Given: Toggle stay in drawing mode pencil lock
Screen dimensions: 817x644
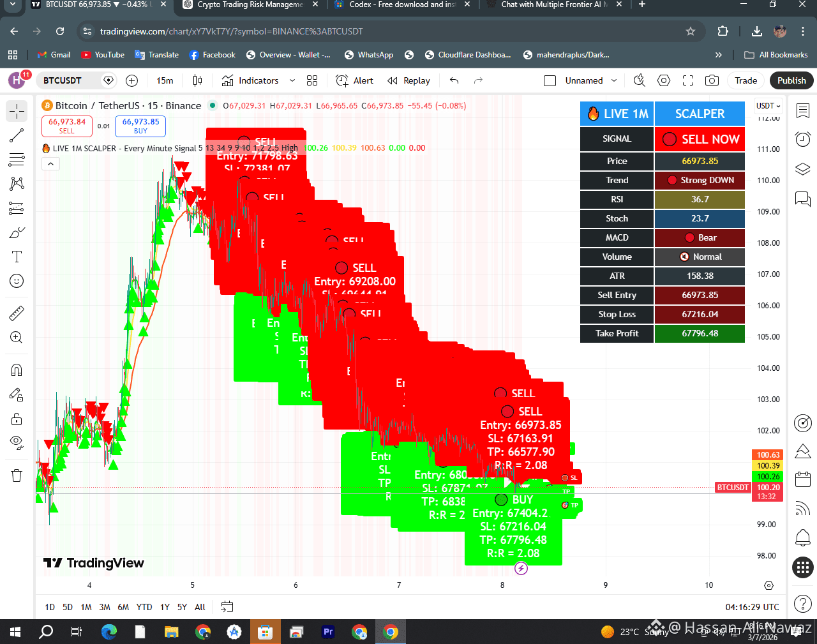Looking at the screenshot, I should point(17,394).
